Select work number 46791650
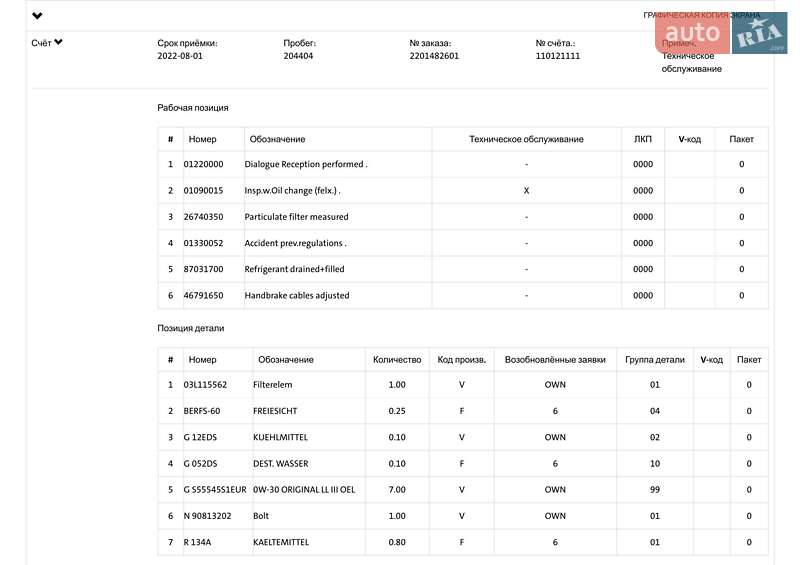Viewport: 800px width, 565px height. 203,296
